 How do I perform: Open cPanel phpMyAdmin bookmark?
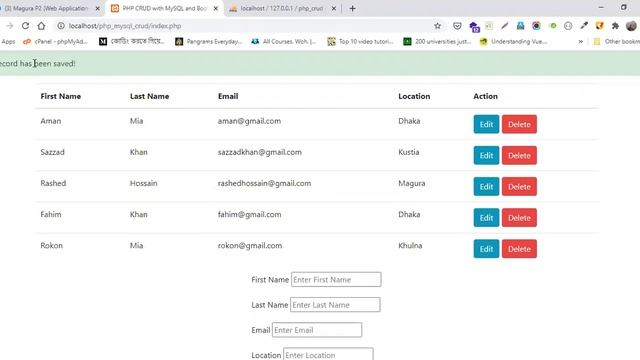[56, 41]
